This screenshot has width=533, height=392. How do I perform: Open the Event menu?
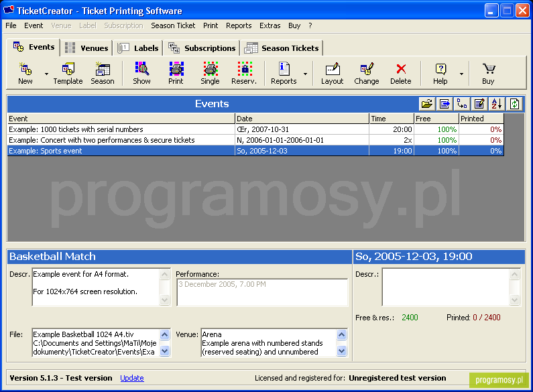point(34,25)
